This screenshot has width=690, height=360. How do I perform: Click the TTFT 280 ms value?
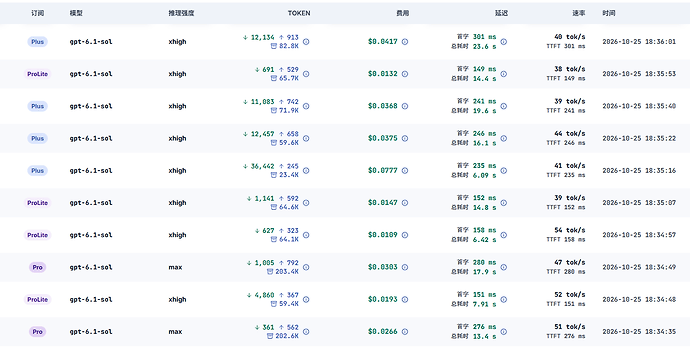point(566,272)
